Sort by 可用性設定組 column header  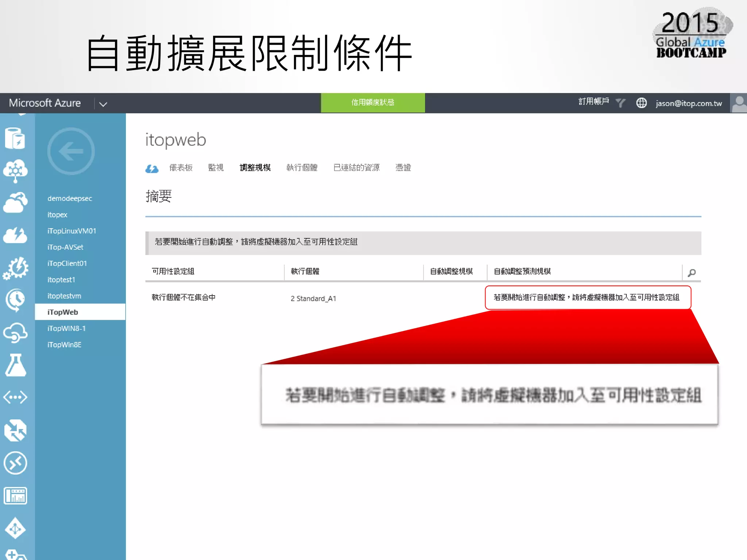pyautogui.click(x=173, y=271)
